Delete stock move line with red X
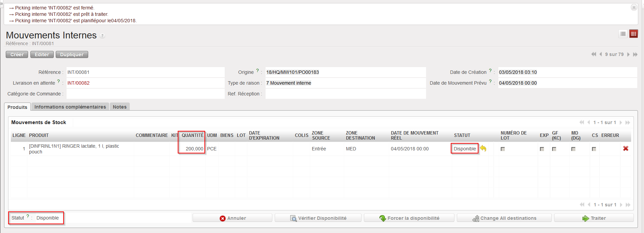This screenshot has width=644, height=233. click(x=625, y=148)
